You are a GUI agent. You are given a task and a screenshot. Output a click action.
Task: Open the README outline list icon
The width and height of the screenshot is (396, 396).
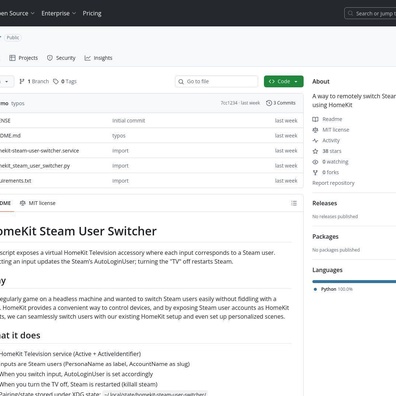(294, 203)
